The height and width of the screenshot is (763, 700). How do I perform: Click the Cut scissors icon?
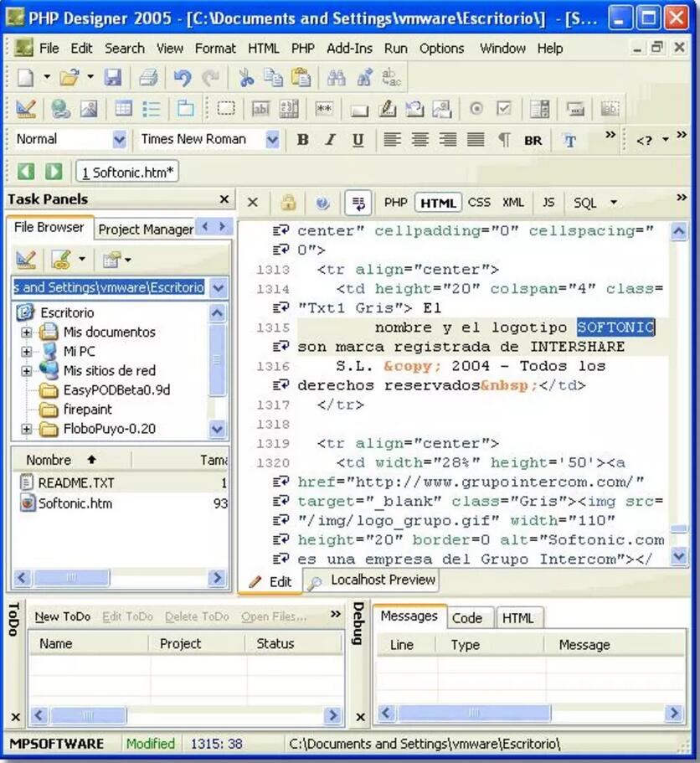[245, 78]
